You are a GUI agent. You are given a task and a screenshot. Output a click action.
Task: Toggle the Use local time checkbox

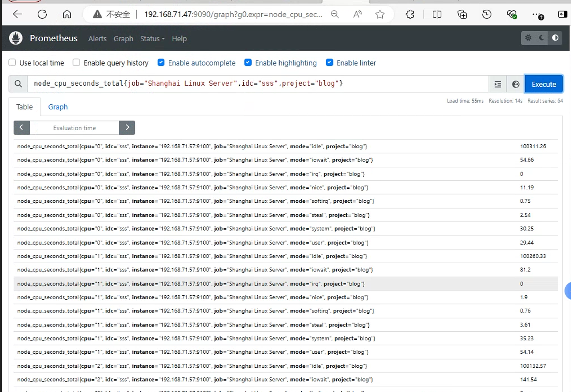(12, 62)
